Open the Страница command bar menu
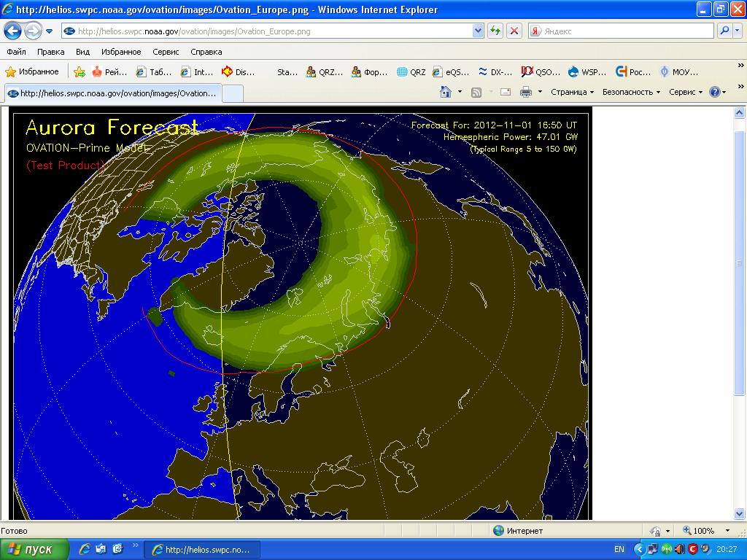 [x=572, y=92]
